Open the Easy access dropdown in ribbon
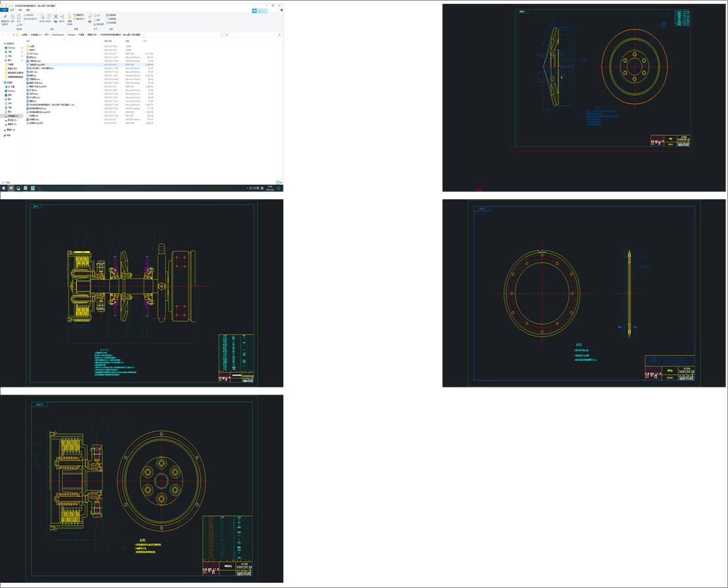Screen dimensions: 728x588 pyautogui.click(x=80, y=18)
